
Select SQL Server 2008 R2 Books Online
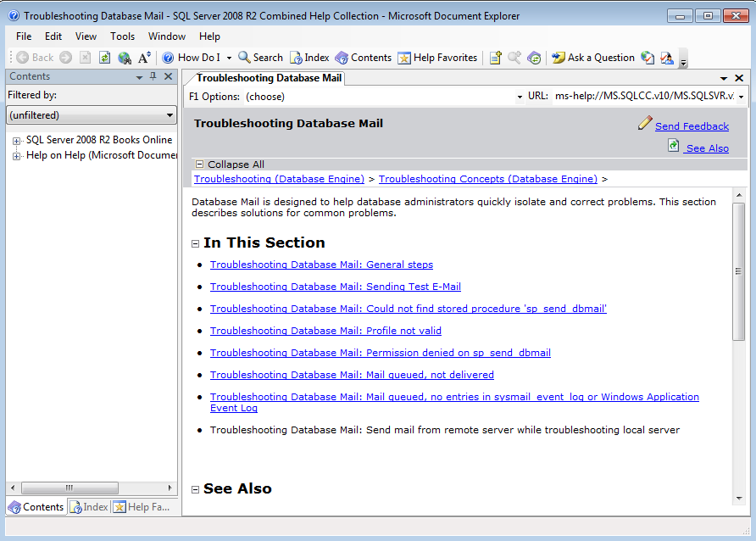[x=99, y=140]
